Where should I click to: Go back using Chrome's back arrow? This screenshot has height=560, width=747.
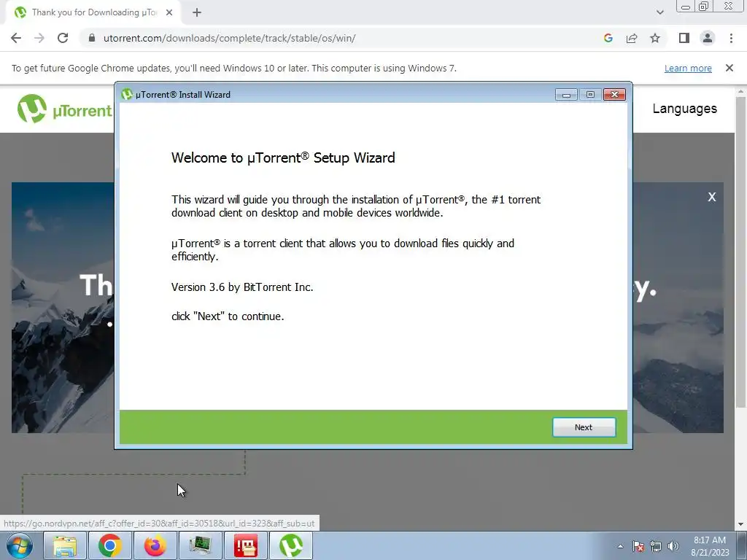(x=16, y=38)
